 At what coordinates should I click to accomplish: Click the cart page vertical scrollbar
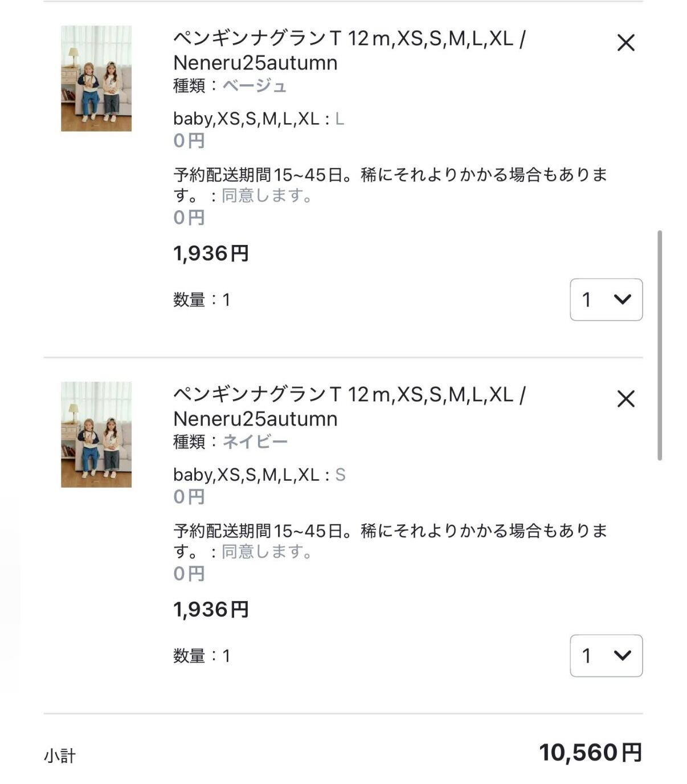point(660,345)
